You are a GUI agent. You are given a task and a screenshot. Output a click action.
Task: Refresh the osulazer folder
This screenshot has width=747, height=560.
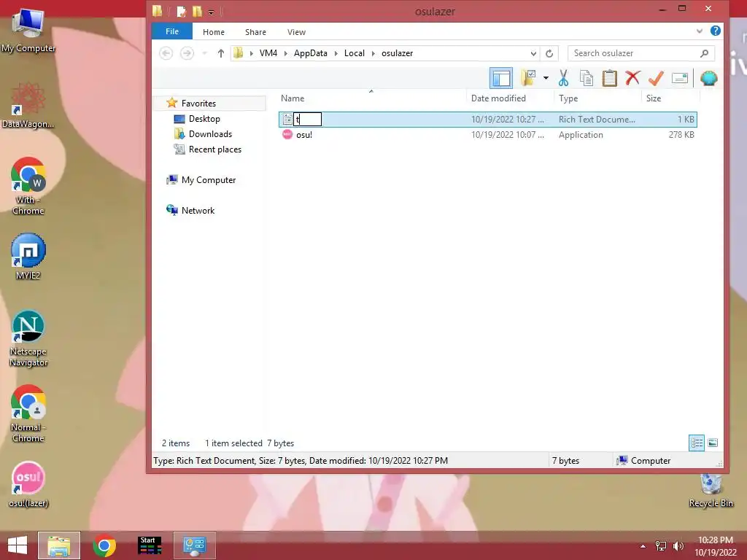tap(549, 53)
